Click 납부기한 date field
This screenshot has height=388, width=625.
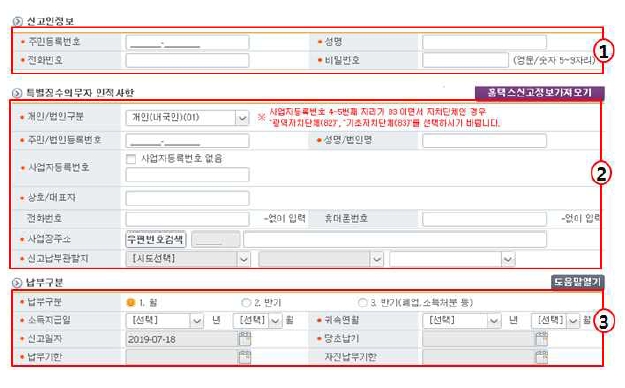(x=182, y=356)
